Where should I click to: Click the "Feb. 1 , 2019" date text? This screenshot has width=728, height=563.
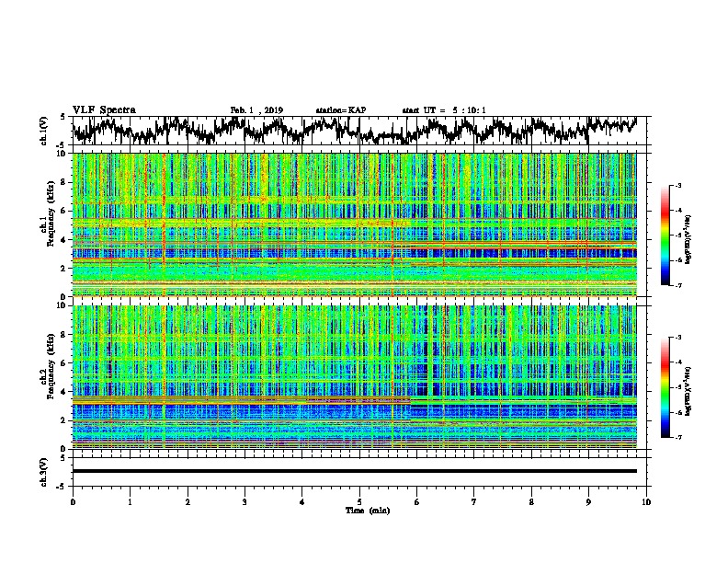pyautogui.click(x=256, y=110)
